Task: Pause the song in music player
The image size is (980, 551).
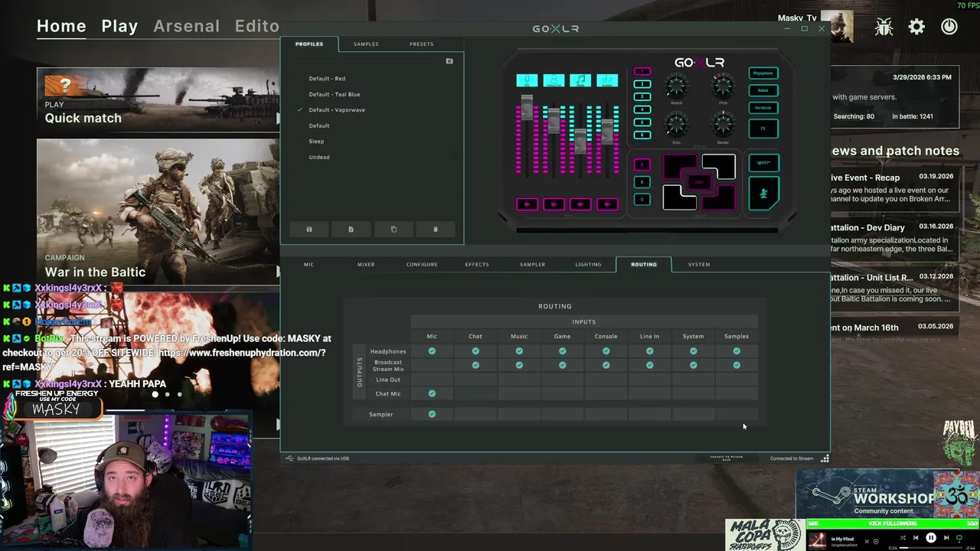Action: coord(931,538)
